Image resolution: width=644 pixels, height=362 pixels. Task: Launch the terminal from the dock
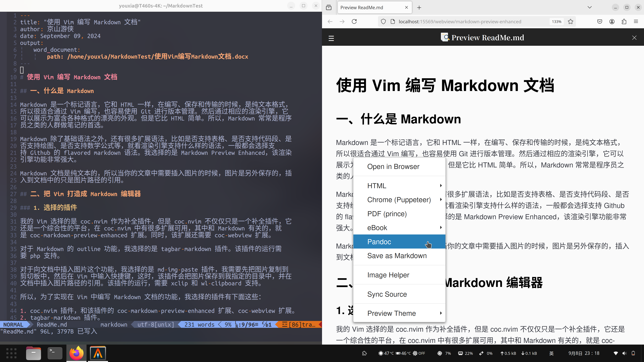pyautogui.click(x=55, y=353)
